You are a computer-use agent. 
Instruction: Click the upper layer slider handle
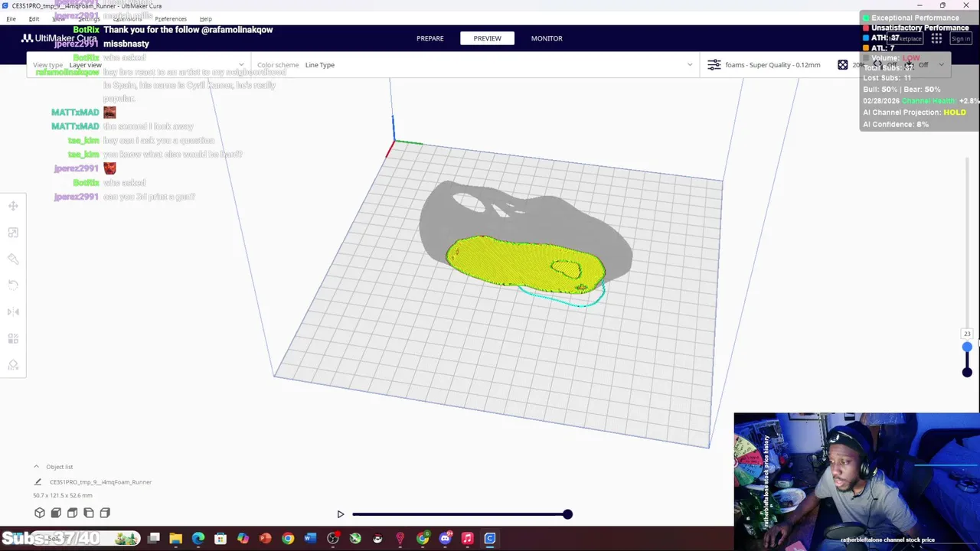(967, 347)
